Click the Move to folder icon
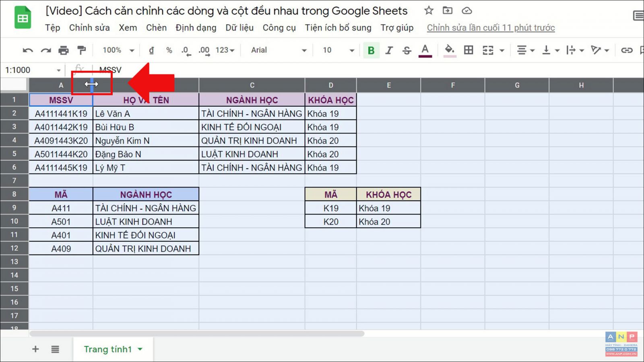This screenshot has width=644, height=362. pyautogui.click(x=448, y=10)
